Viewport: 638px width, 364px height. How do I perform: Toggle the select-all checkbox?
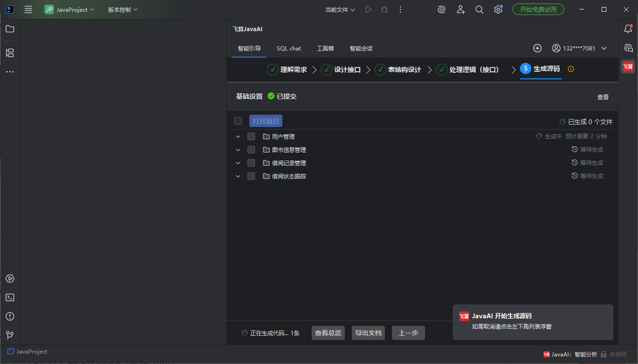pos(238,121)
